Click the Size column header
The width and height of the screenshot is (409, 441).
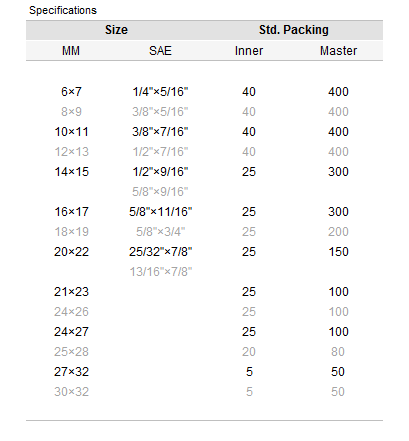click(116, 30)
